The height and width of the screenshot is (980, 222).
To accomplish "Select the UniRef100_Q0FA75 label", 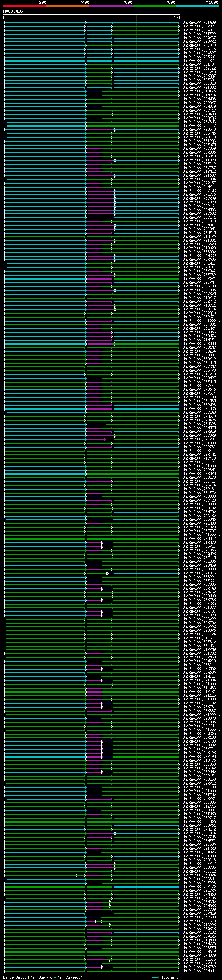I will [x=199, y=145].
